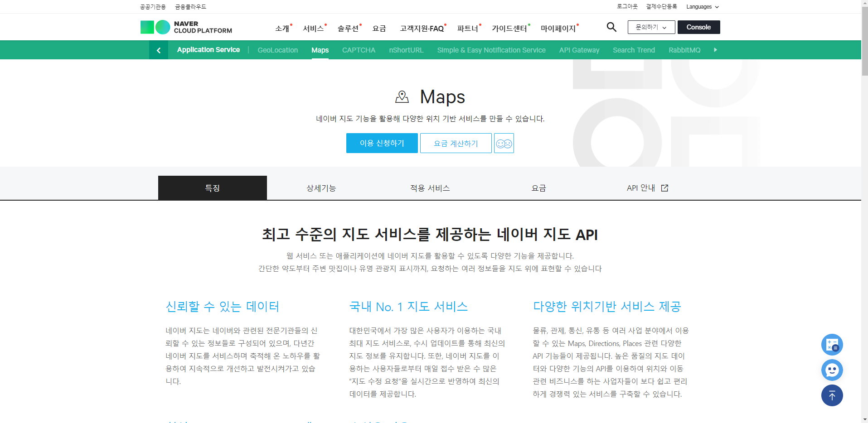Image resolution: width=868 pixels, height=423 pixels.
Task: Go to 금융클라우드 site link
Action: click(191, 7)
